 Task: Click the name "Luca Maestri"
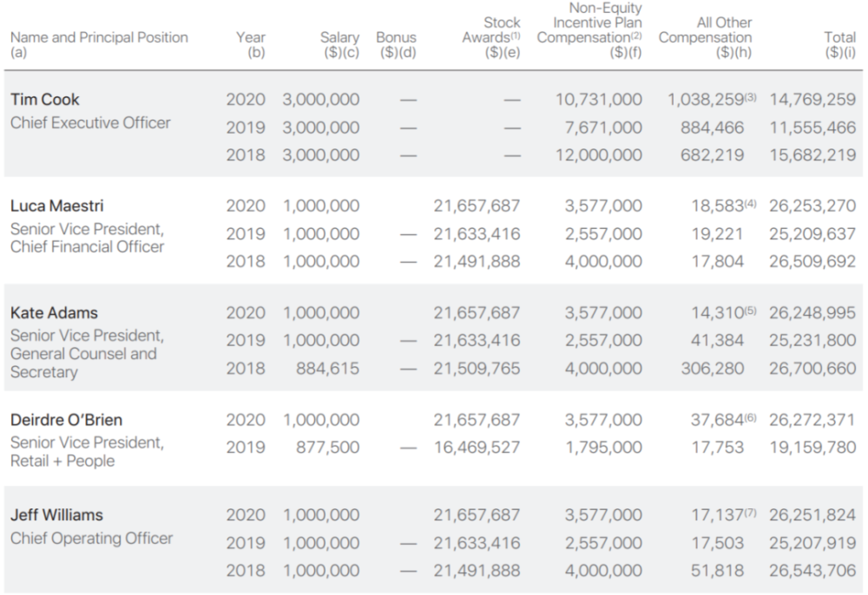57,206
